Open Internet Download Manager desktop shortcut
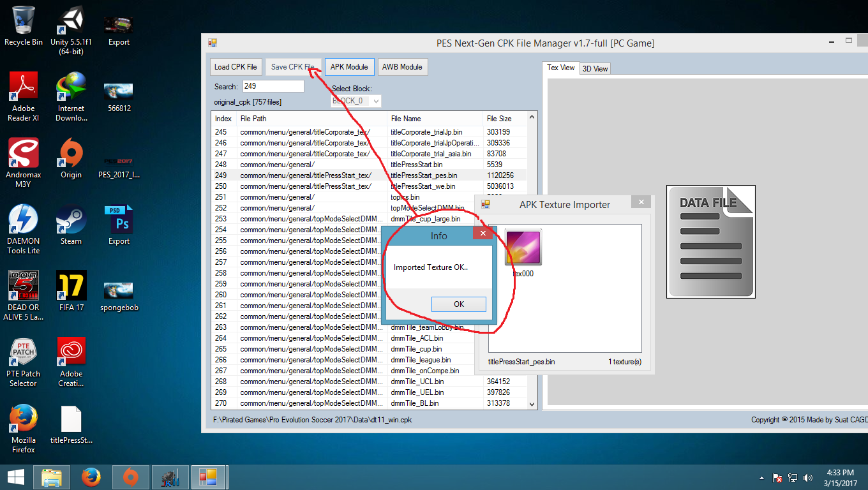This screenshot has width=868, height=490. tap(71, 96)
